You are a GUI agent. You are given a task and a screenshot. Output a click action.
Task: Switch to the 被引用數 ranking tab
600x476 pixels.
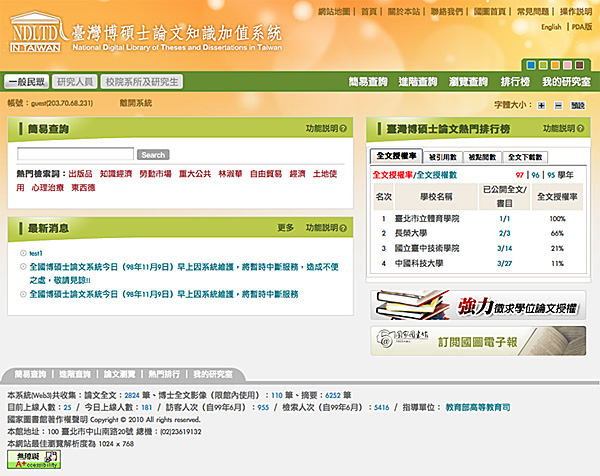[442, 156]
